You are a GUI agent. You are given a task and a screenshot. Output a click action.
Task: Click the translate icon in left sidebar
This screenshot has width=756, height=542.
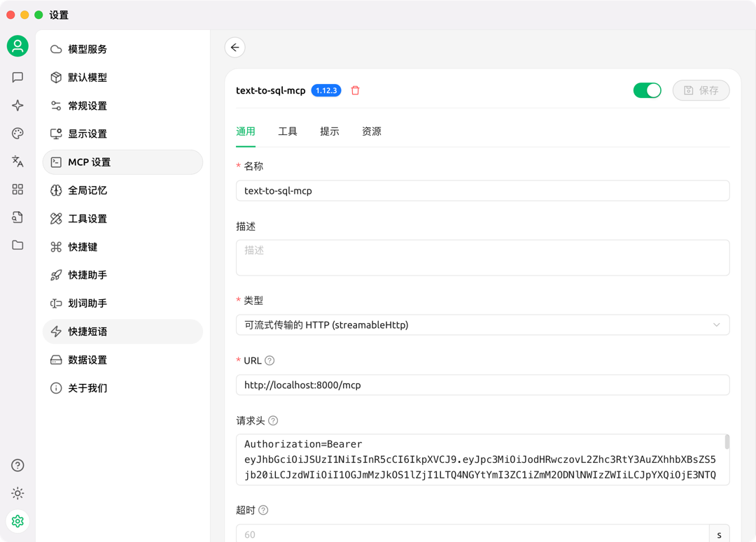(x=17, y=161)
